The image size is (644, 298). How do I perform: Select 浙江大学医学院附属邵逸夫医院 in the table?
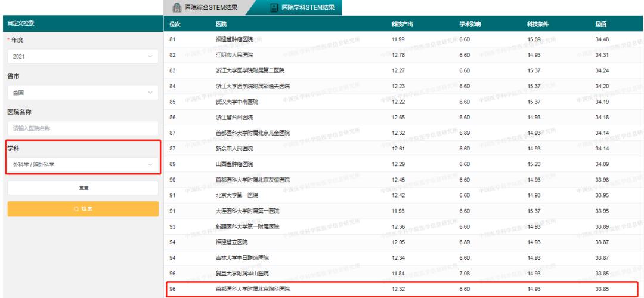253,86
